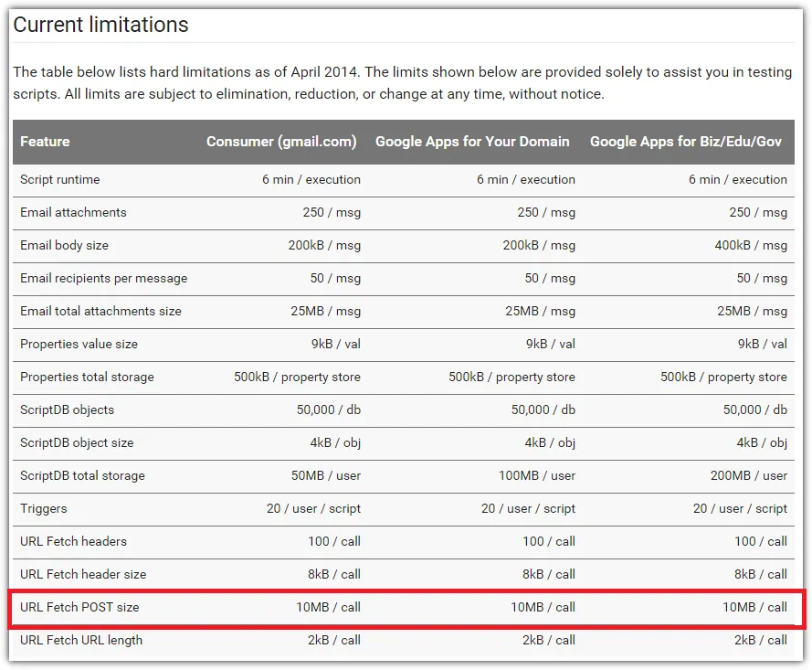The image size is (812, 670).
Task: Click the Email attachments row label
Action: pos(73,212)
